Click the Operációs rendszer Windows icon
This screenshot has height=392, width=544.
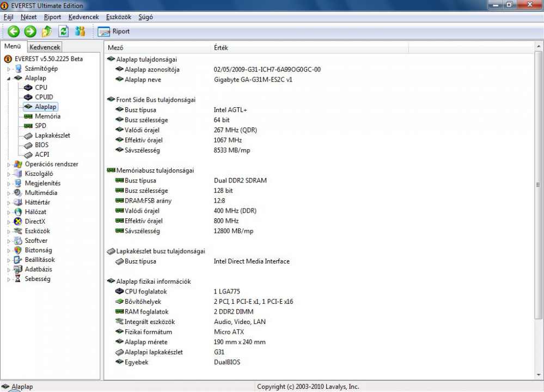(x=18, y=164)
